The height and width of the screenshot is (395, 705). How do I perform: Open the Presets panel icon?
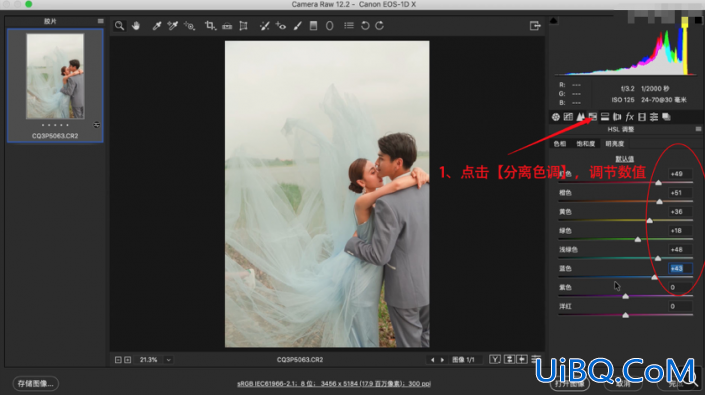pyautogui.click(x=654, y=117)
